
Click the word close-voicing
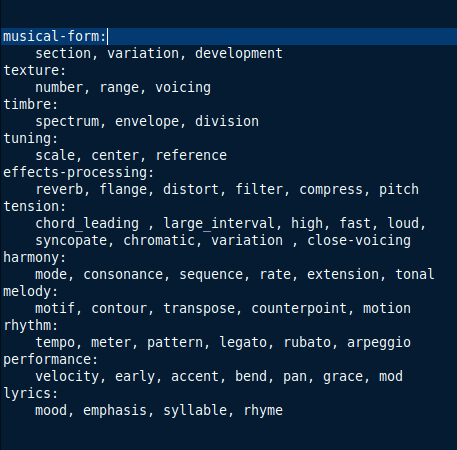click(x=359, y=241)
